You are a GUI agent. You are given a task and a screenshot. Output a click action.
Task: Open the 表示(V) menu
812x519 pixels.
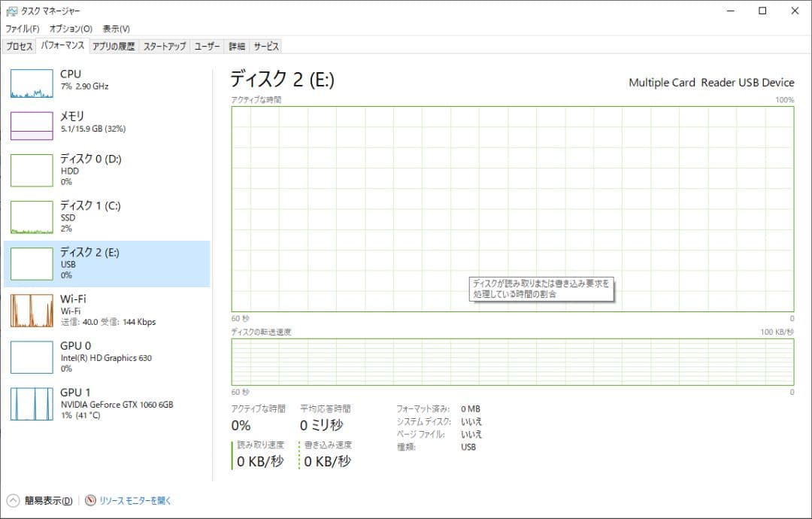pyautogui.click(x=116, y=29)
